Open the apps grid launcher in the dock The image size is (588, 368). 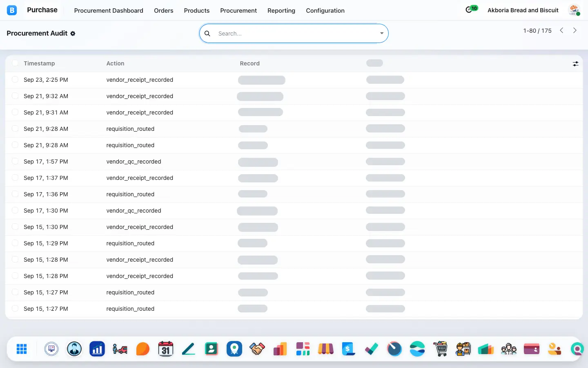click(x=22, y=349)
